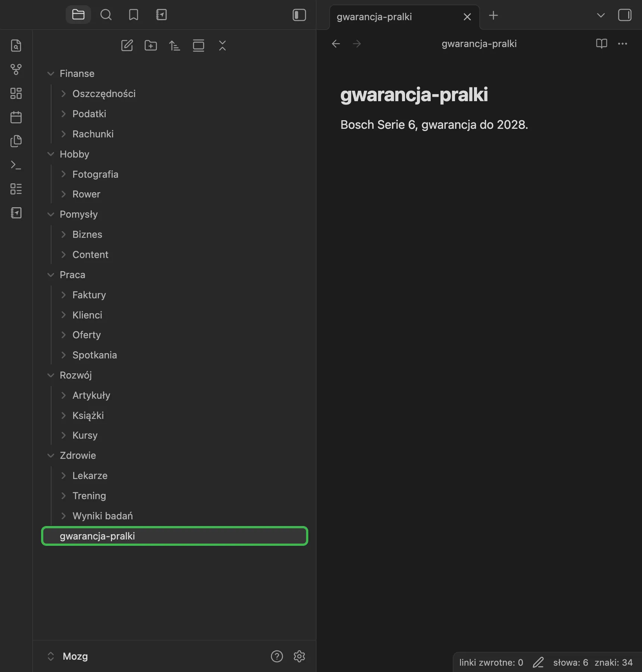Viewport: 642px width, 672px height.
Task: Toggle the left sidebar collapse button
Action: (x=299, y=15)
